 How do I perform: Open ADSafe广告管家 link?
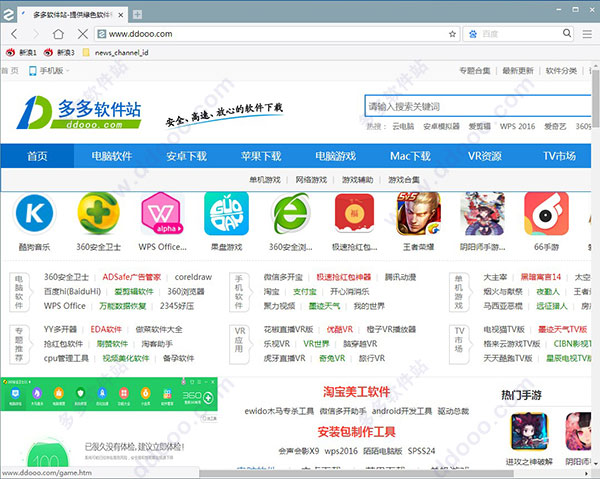point(131,277)
